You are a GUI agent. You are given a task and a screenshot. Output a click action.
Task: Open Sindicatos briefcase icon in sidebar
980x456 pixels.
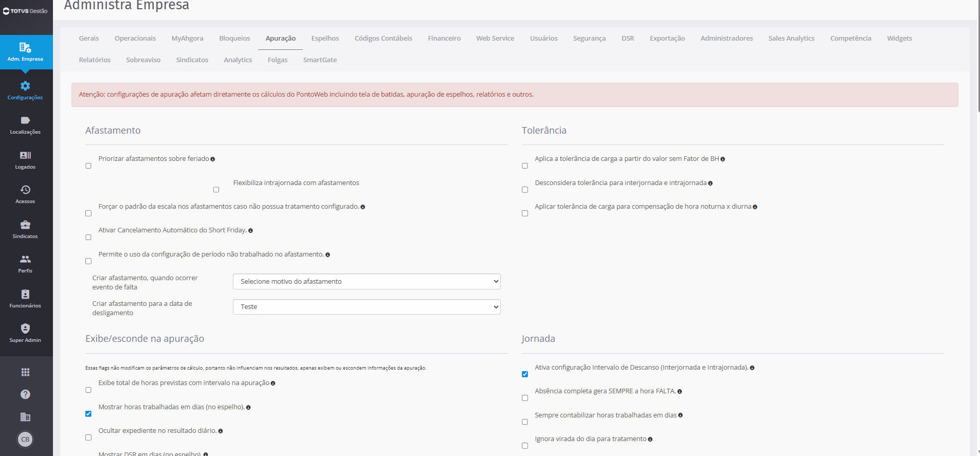point(25,225)
